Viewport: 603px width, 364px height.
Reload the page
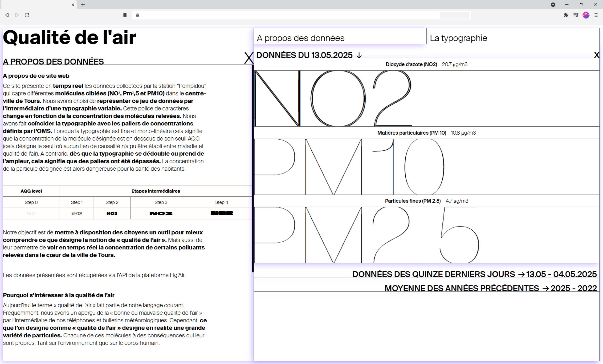(x=27, y=15)
